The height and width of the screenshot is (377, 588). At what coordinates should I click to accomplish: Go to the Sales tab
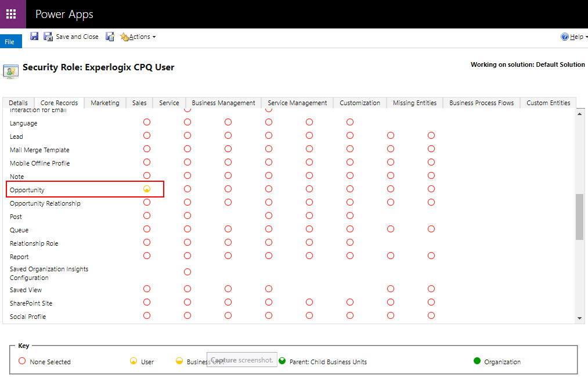[x=139, y=103]
